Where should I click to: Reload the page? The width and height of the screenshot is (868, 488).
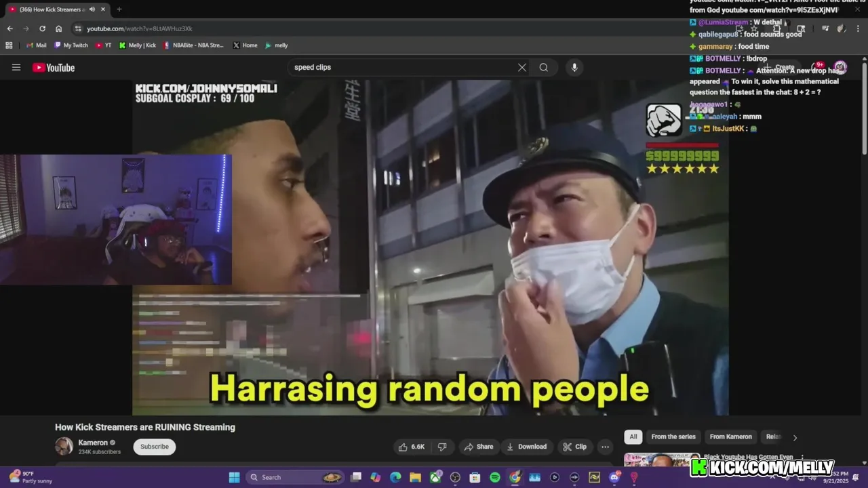(x=42, y=28)
